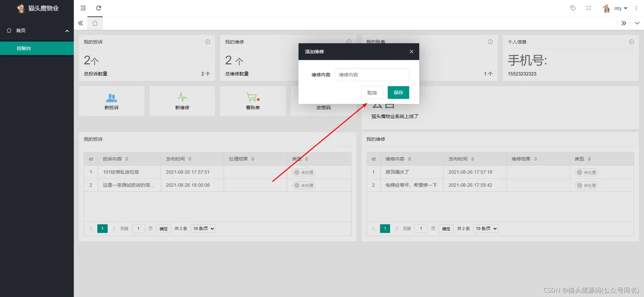Click page 1 in complaints pagination
The image size is (644, 297).
coord(103,228)
